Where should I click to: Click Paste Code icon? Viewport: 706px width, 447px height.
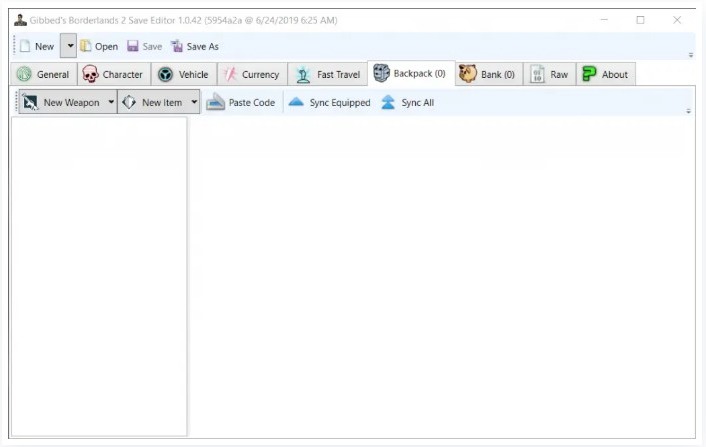(x=216, y=102)
